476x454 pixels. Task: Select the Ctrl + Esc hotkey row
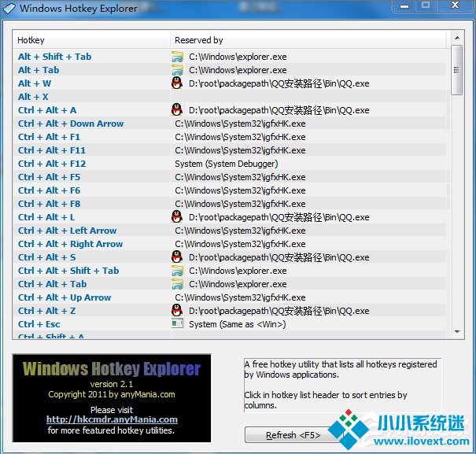pyautogui.click(x=230, y=324)
